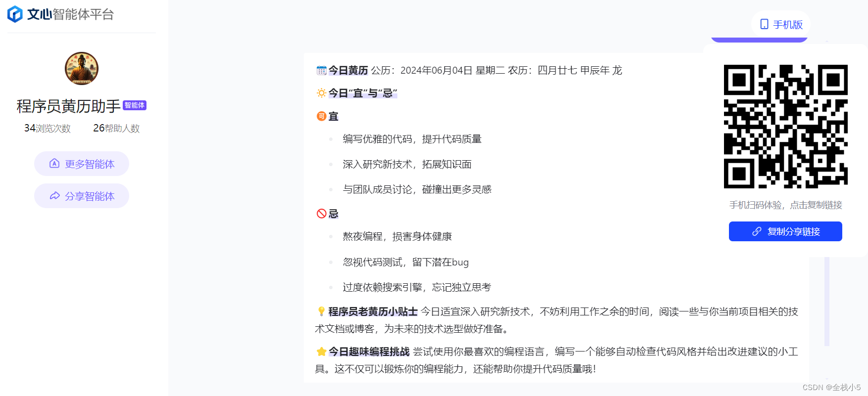868x396 pixels.
Task: Click the share arrow icon in 分享智能体
Action: point(54,196)
